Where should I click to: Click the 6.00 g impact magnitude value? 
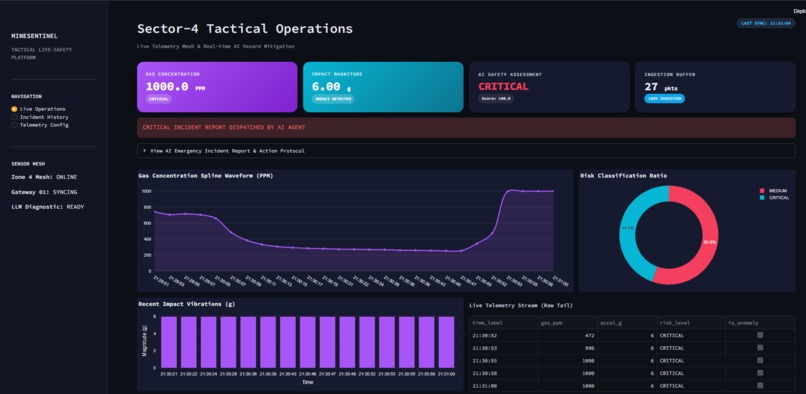coord(332,87)
